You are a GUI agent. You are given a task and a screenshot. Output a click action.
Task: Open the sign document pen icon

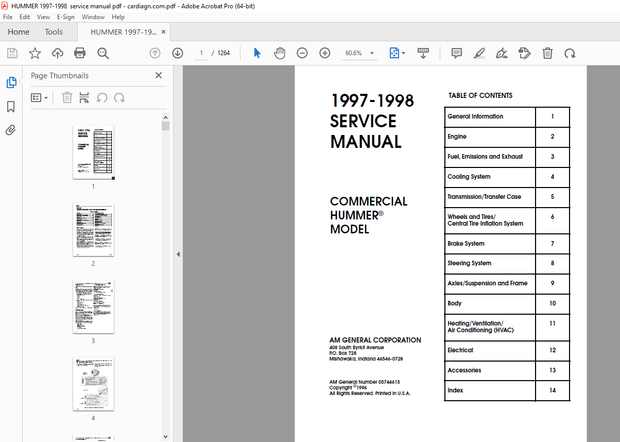(x=501, y=53)
